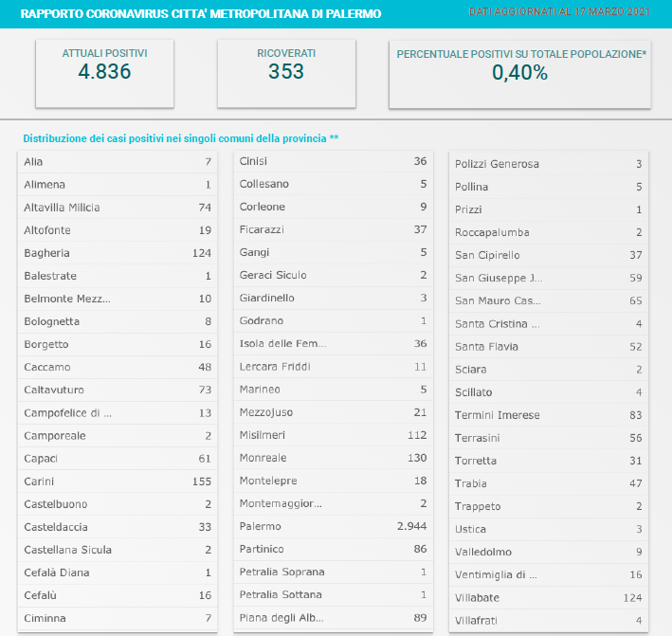Click the Cefalù entry
The width and height of the screenshot is (672, 636).
[118, 595]
